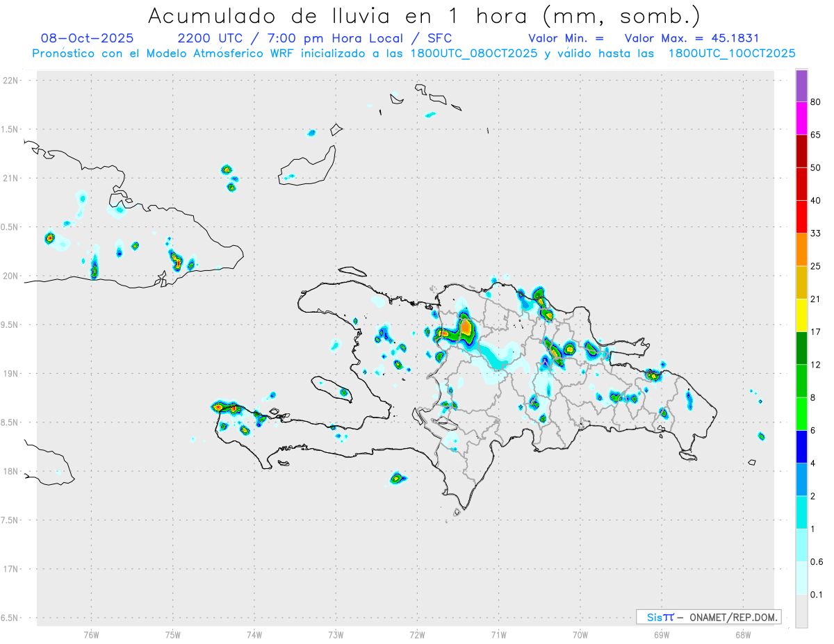Click the bright red swatch between 33 and 40
The image size is (834, 644).
(801, 216)
